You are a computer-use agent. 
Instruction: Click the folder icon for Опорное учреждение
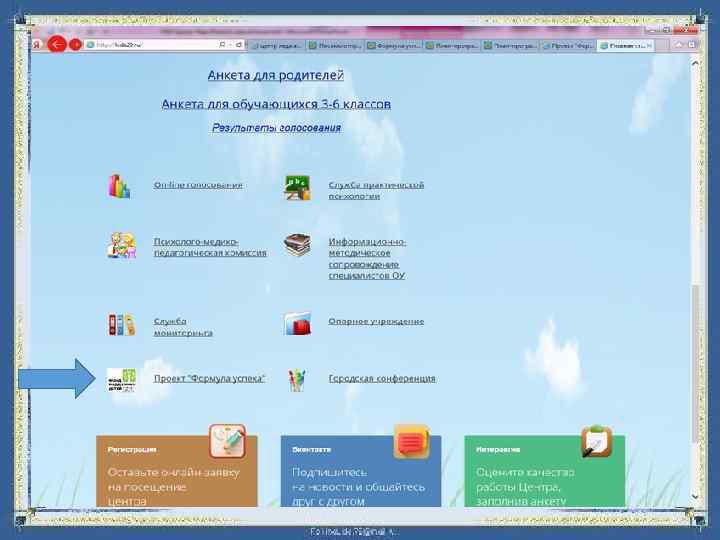coord(297,324)
